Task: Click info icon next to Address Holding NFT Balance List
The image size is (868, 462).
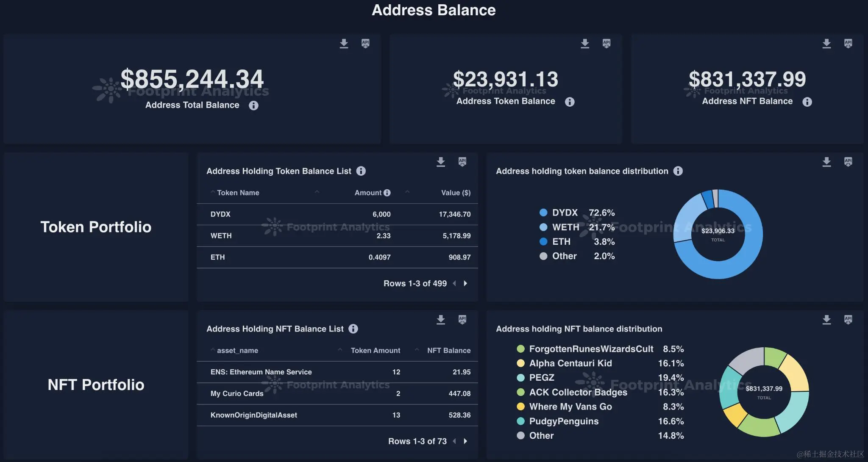Action: point(353,329)
